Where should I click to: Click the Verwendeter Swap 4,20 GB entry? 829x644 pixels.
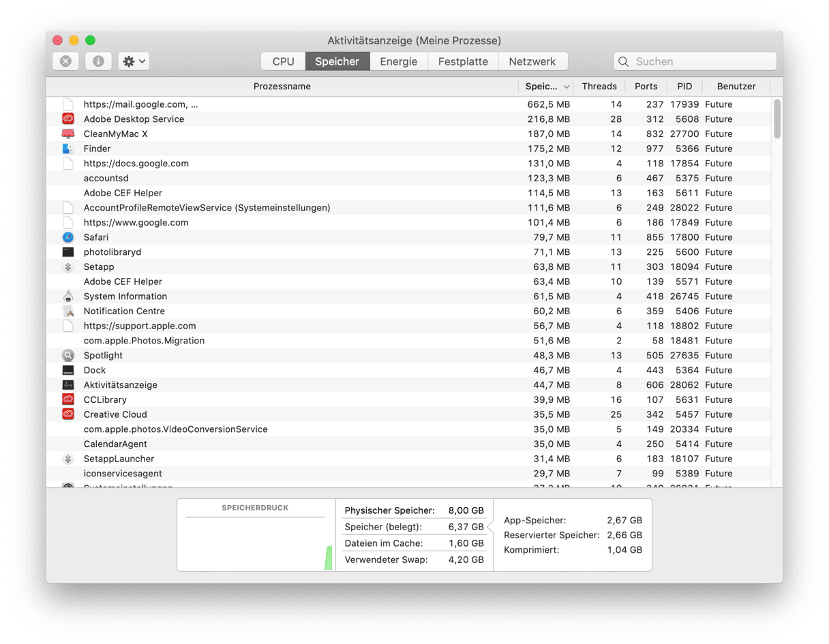click(414, 559)
